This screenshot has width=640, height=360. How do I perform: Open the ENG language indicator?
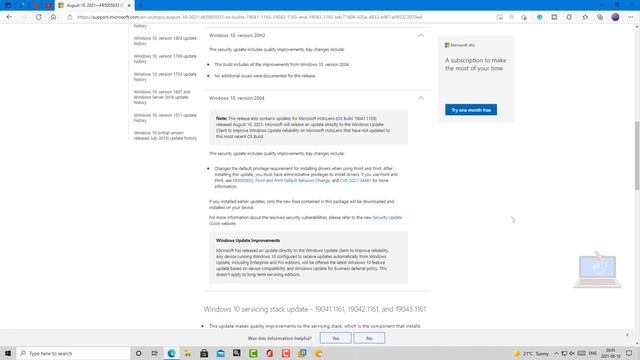tap(593, 353)
